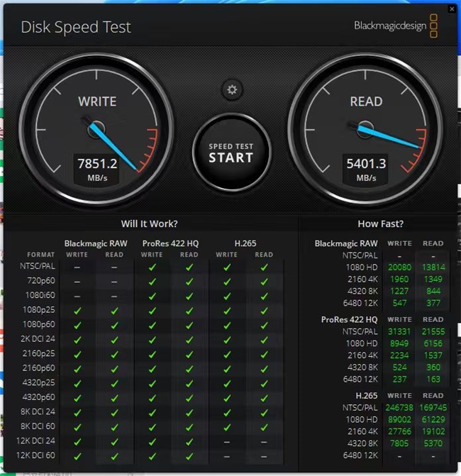The width and height of the screenshot is (461, 476).
Task: Click the ProRes 422 HQ write checkmark for 1080p60
Action: click(x=152, y=326)
